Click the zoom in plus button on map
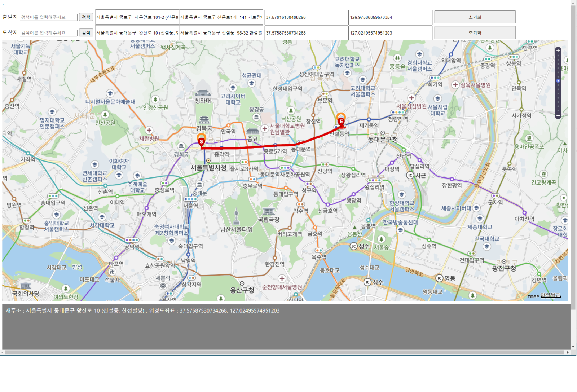 pos(558,50)
